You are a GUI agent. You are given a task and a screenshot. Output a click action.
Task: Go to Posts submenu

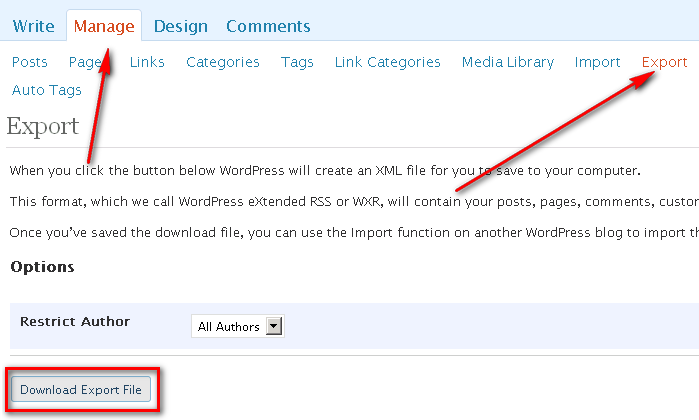coord(29,62)
